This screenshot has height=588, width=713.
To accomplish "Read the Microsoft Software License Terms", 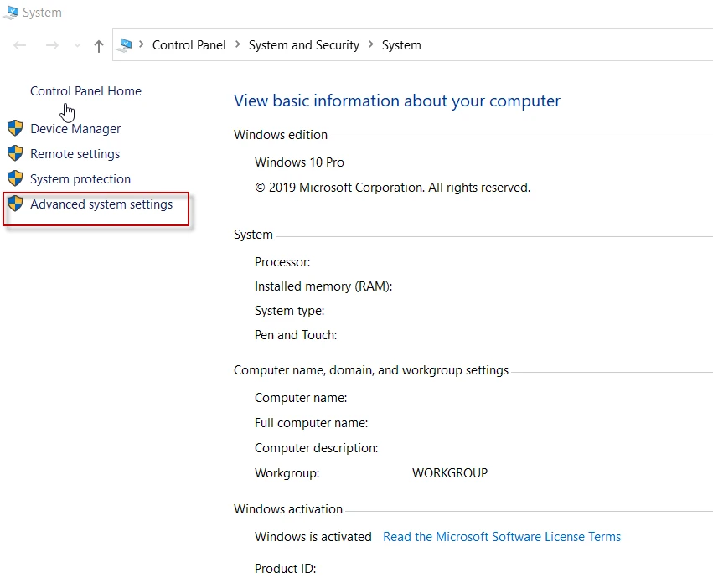I will point(502,537).
